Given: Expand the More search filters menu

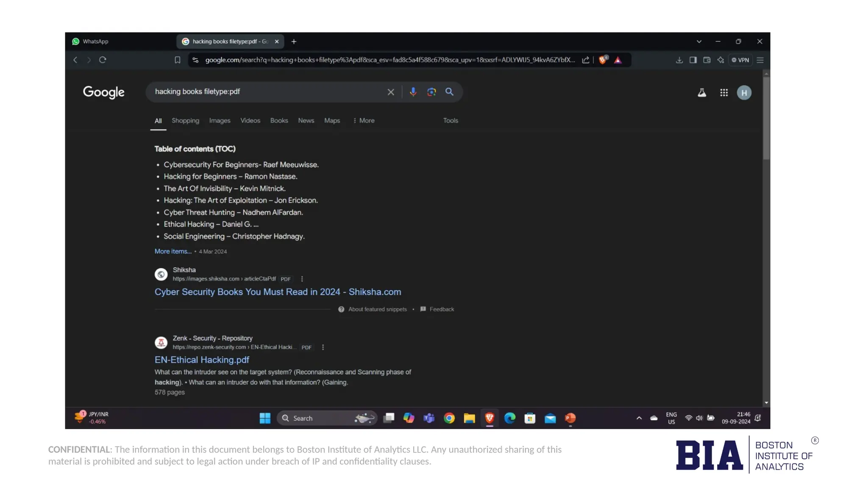Looking at the screenshot, I should (364, 121).
